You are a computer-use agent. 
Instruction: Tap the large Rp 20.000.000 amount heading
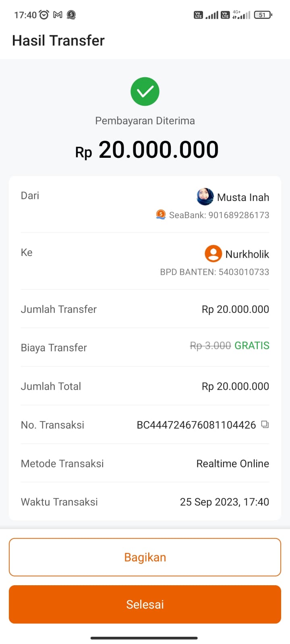point(147,150)
